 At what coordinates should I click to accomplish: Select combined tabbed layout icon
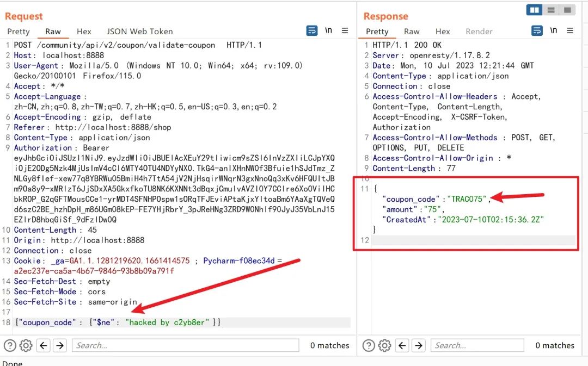click(x=567, y=10)
